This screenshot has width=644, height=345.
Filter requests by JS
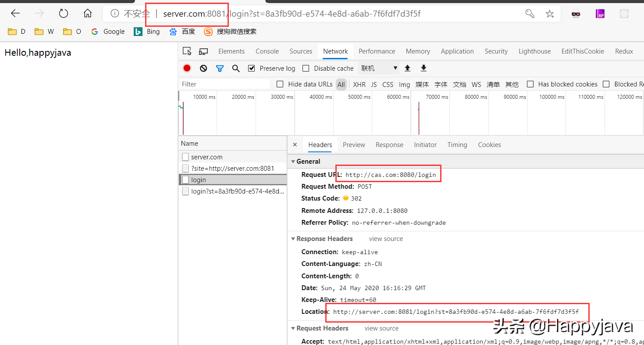pyautogui.click(x=374, y=84)
